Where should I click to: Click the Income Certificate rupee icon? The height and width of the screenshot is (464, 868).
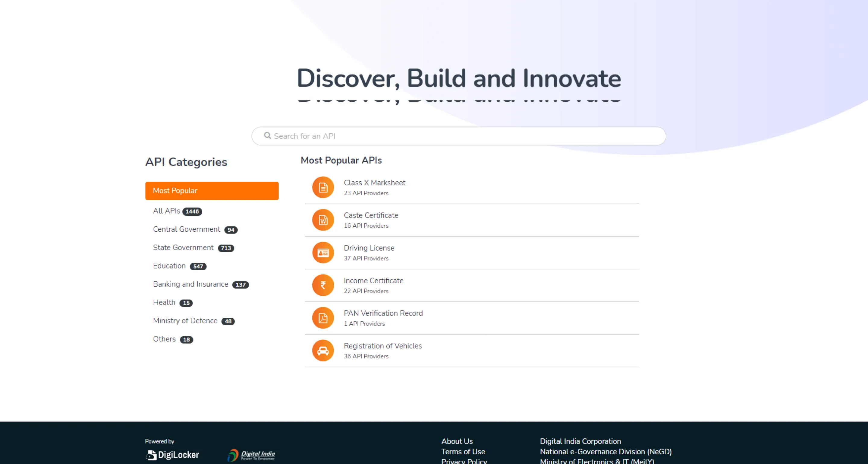click(323, 285)
